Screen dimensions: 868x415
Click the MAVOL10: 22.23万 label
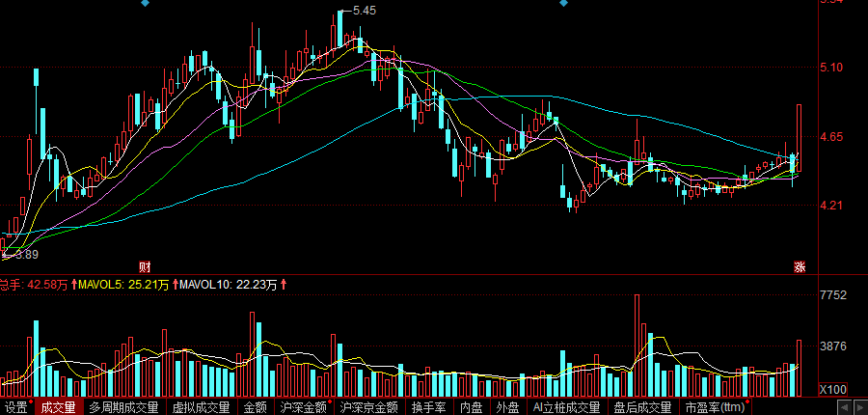[228, 286]
